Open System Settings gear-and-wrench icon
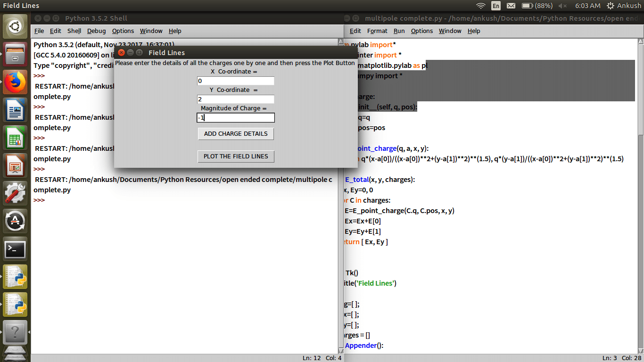 tap(15, 194)
